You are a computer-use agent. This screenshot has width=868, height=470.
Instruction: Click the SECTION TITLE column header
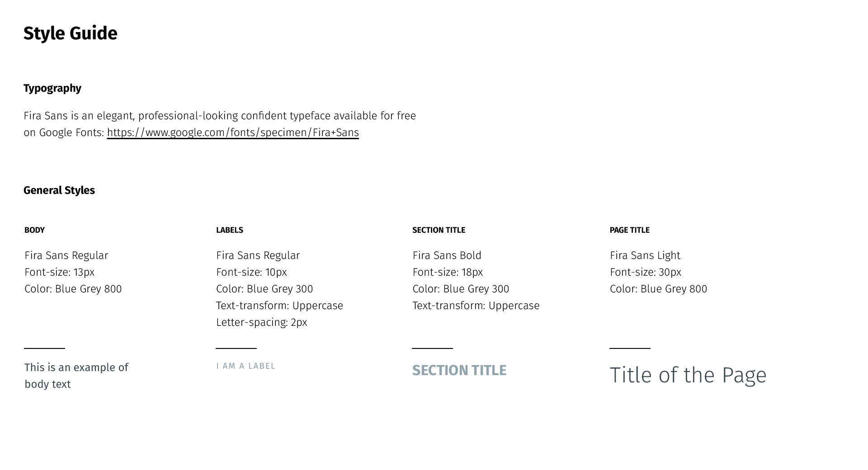pyautogui.click(x=439, y=230)
